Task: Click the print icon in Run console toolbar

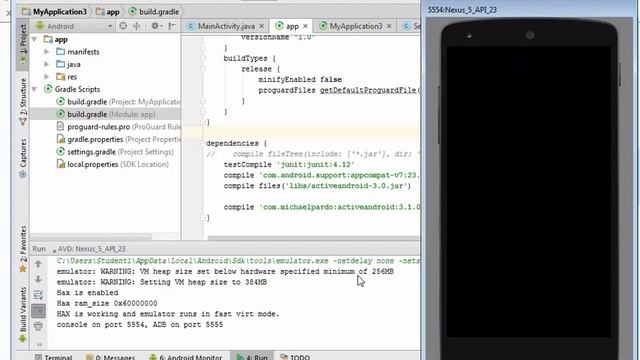Action: [38, 326]
